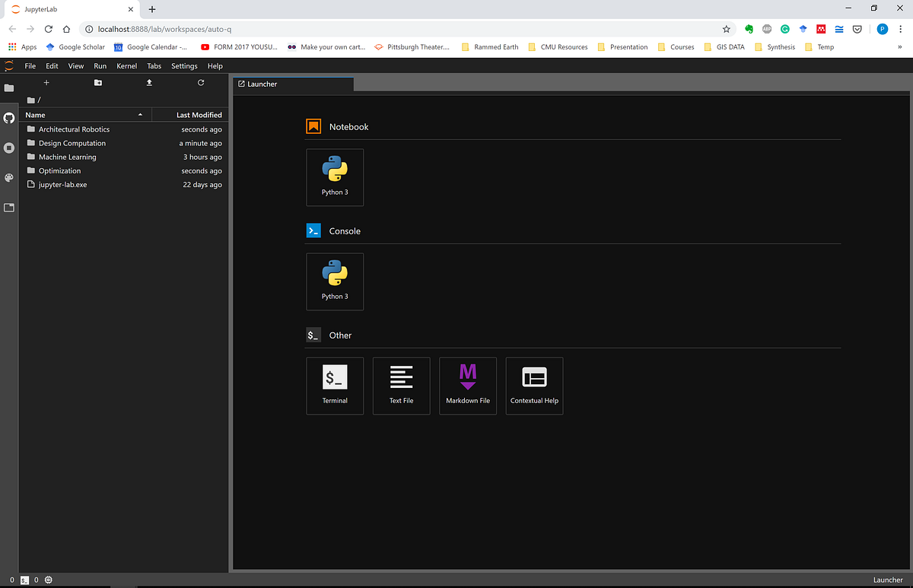Open the command palette sidebar icon
This screenshot has width=913, height=588.
click(x=9, y=177)
